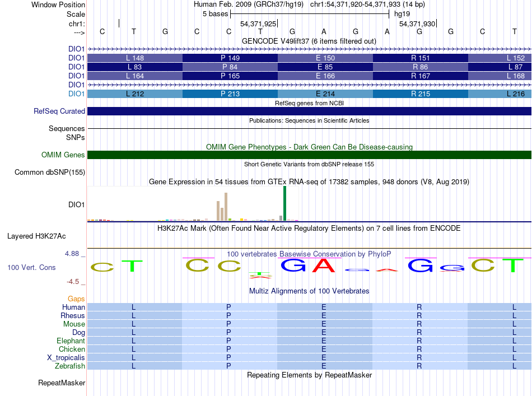Image resolution: width=532 pixels, height=396 pixels.
Task: Click the 54,371,925 coordinate tick label
Action: (x=258, y=24)
